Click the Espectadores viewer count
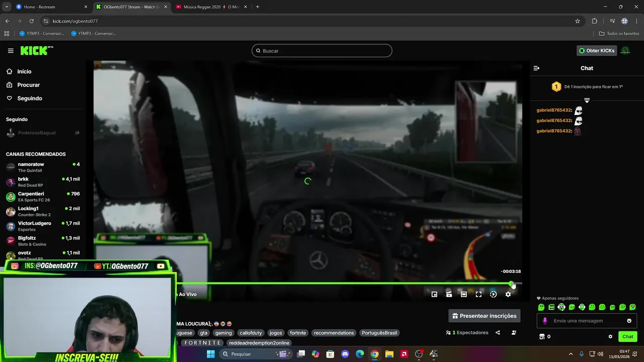 (x=467, y=333)
